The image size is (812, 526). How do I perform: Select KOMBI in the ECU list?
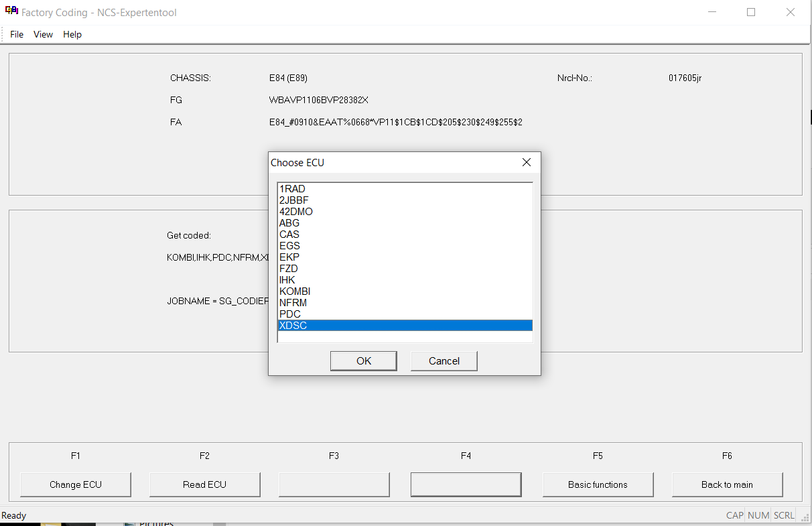pyautogui.click(x=405, y=291)
